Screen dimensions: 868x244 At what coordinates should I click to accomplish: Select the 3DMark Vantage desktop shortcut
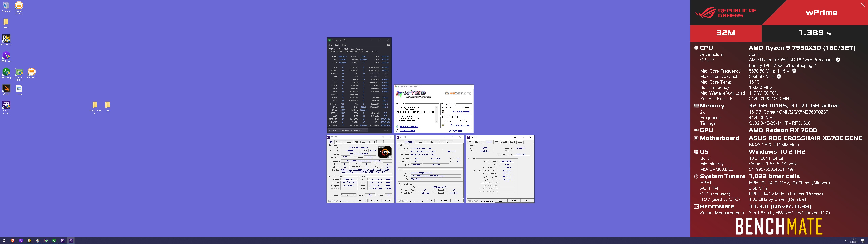[19, 8]
